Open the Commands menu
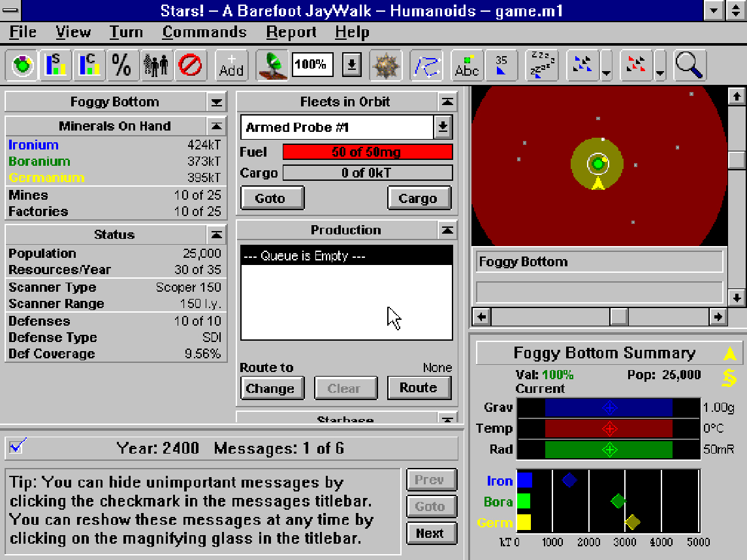Screen dimensions: 747x560 click(x=204, y=32)
